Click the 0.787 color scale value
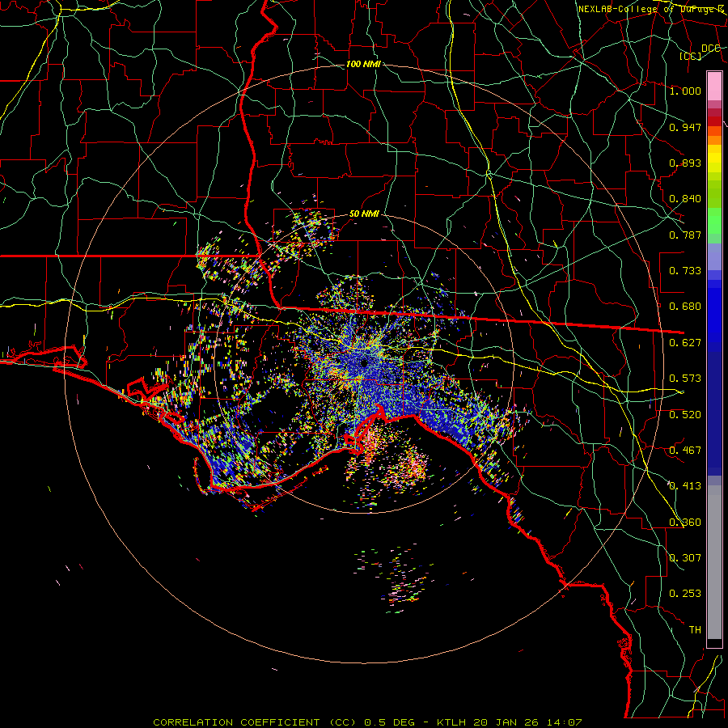The width and height of the screenshot is (728, 728). [x=685, y=235]
